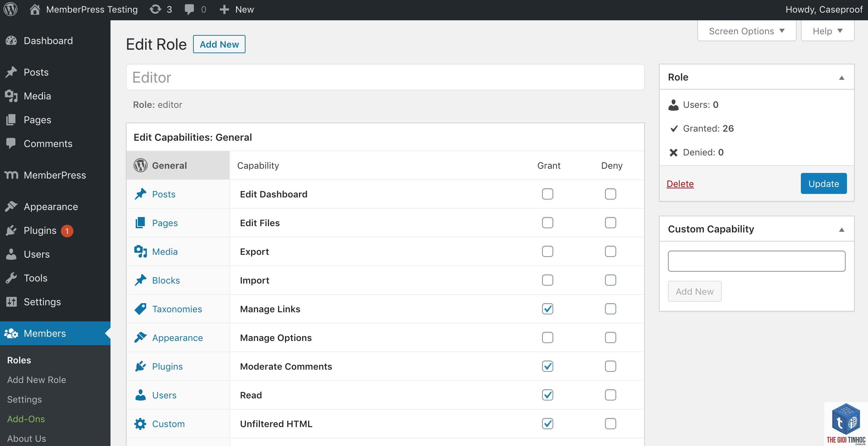The width and height of the screenshot is (868, 446).
Task: Check Grant for Edit Dashboard
Action: coord(548,194)
